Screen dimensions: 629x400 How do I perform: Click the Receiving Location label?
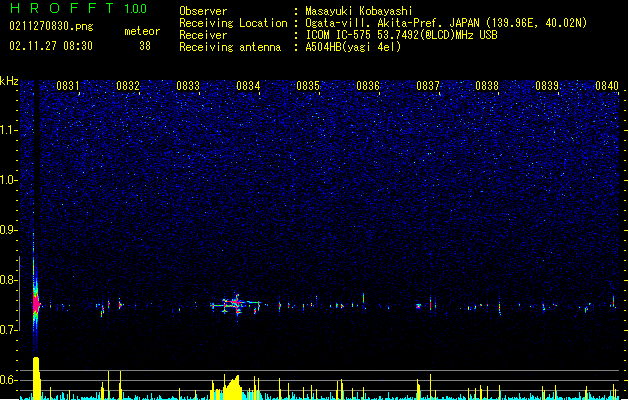pyautogui.click(x=233, y=23)
